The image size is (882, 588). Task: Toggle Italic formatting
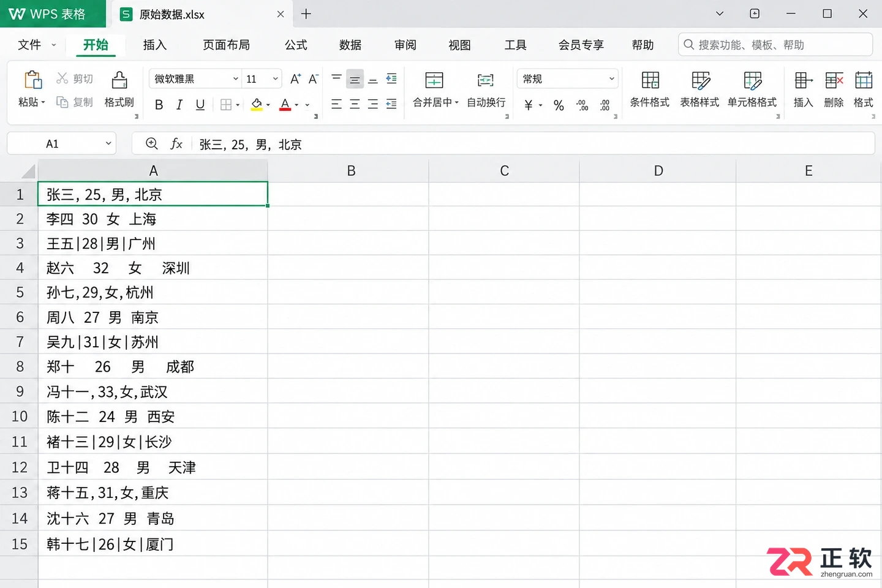(x=179, y=105)
